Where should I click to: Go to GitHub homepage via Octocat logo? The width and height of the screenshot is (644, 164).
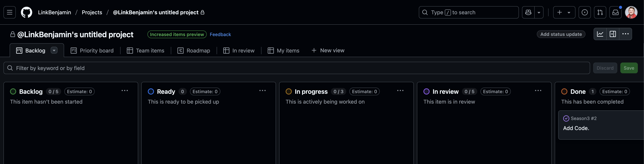[x=27, y=12]
